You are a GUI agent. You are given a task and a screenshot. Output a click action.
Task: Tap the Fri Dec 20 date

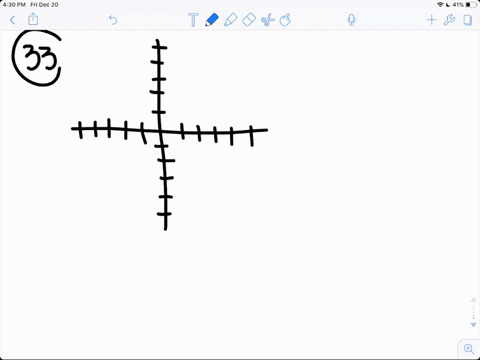coord(44,5)
